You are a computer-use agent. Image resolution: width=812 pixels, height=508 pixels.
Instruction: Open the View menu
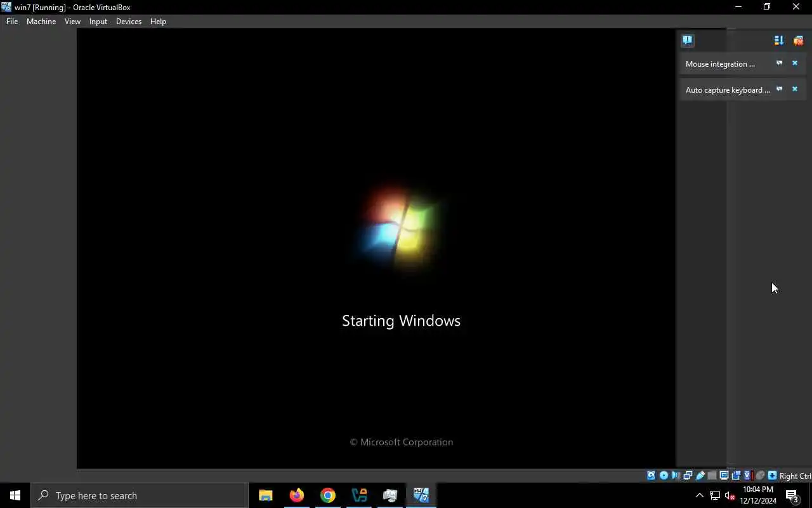[72, 21]
